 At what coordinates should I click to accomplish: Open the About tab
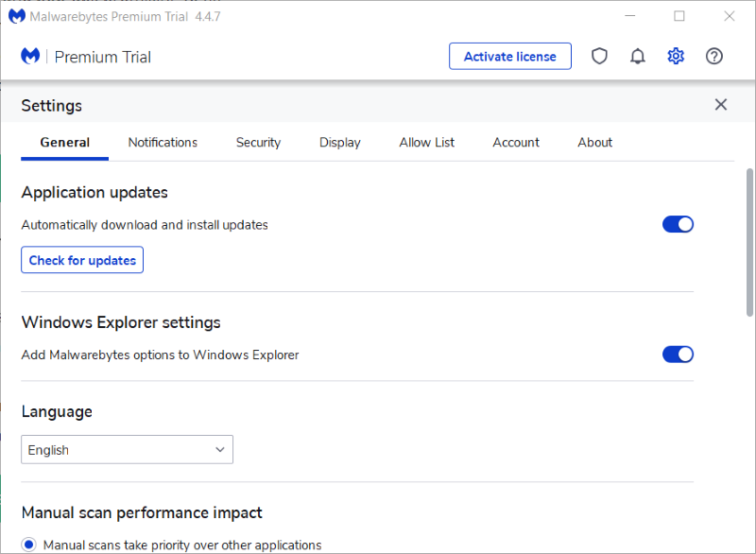click(594, 143)
